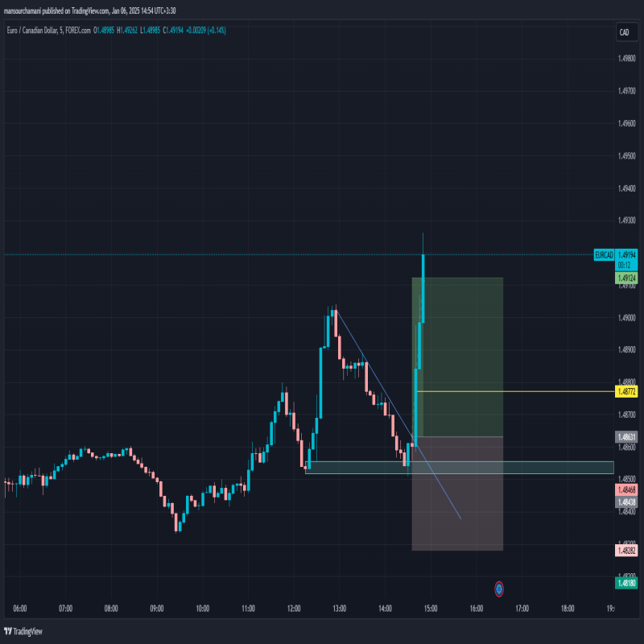Select the yellow 1.48772 price label
Viewport: 644px width, 644px height.
(626, 391)
